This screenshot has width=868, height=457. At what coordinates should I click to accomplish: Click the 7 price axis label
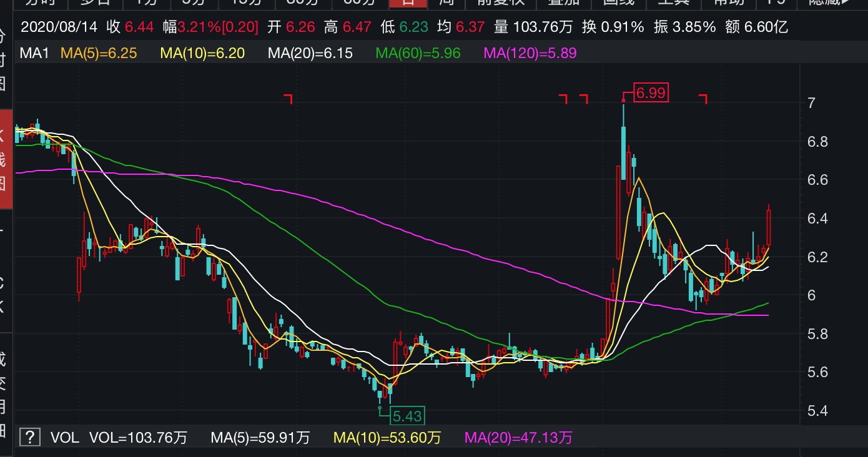(x=811, y=103)
